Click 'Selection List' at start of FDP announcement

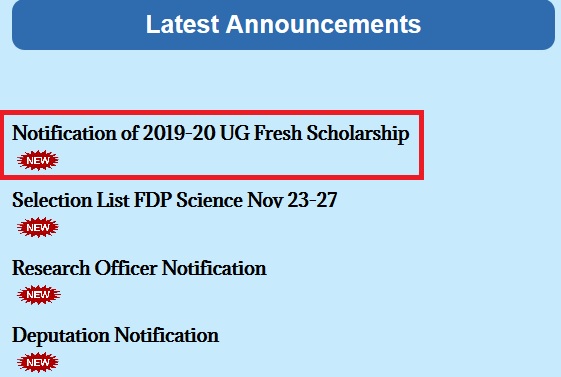(x=70, y=200)
